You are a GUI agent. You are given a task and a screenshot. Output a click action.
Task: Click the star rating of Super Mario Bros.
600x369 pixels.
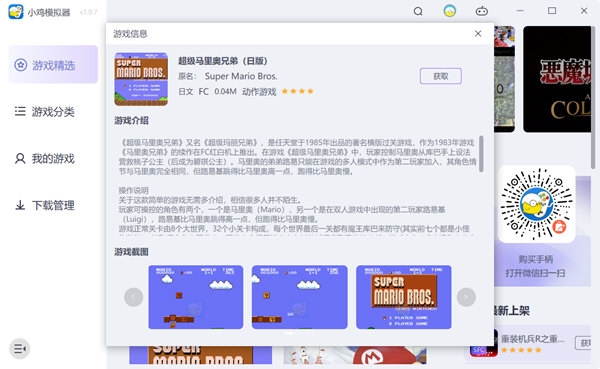pyautogui.click(x=297, y=91)
